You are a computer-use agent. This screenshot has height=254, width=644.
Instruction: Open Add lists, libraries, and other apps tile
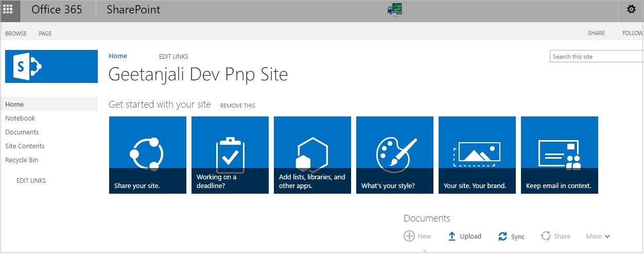pyautogui.click(x=312, y=155)
